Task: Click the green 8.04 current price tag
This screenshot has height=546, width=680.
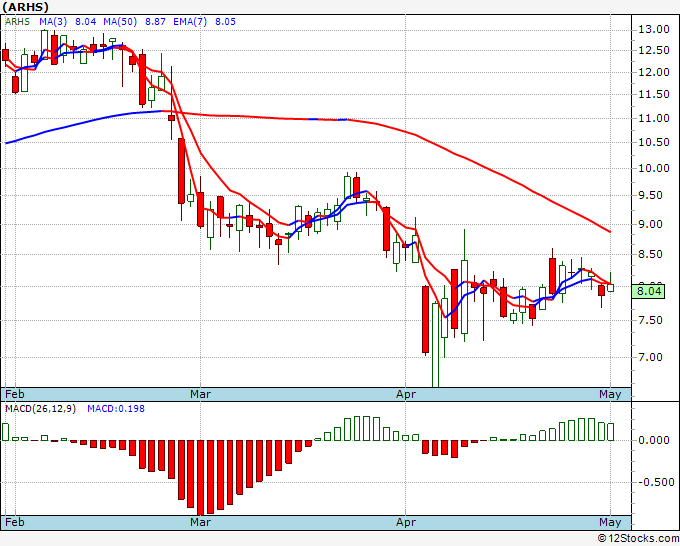Action: click(648, 291)
